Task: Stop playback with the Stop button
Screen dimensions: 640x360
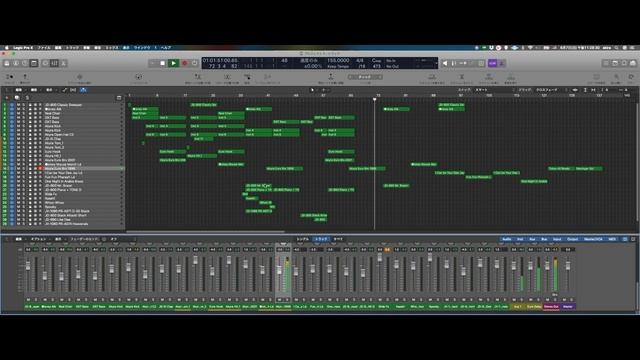Action: [x=162, y=63]
